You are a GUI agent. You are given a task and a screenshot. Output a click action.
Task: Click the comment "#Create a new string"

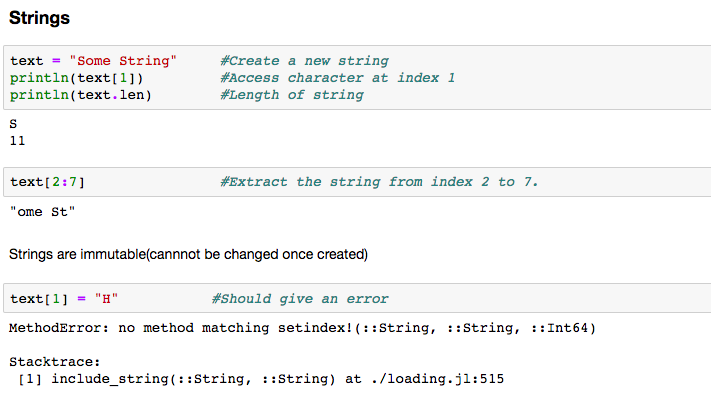(304, 61)
